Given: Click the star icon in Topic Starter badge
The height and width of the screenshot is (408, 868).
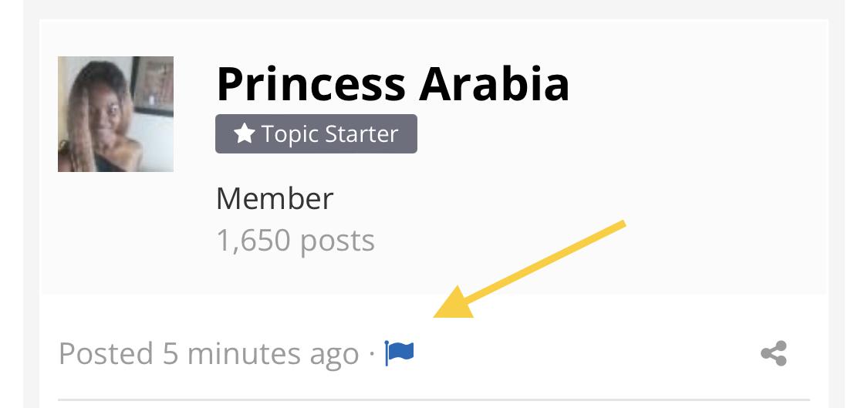Looking at the screenshot, I should point(244,134).
